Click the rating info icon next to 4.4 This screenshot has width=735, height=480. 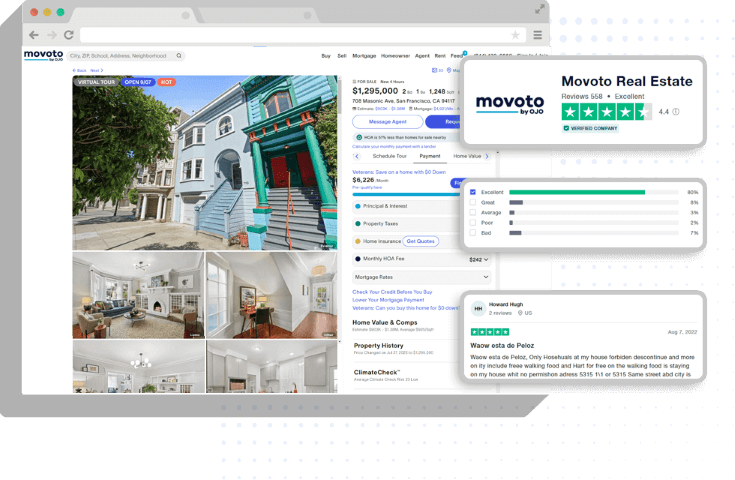click(x=676, y=112)
